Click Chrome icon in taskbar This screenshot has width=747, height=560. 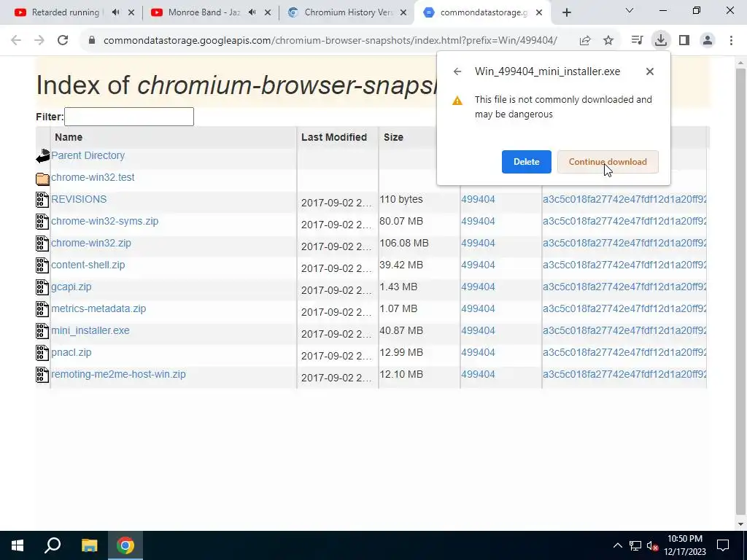coord(125,545)
